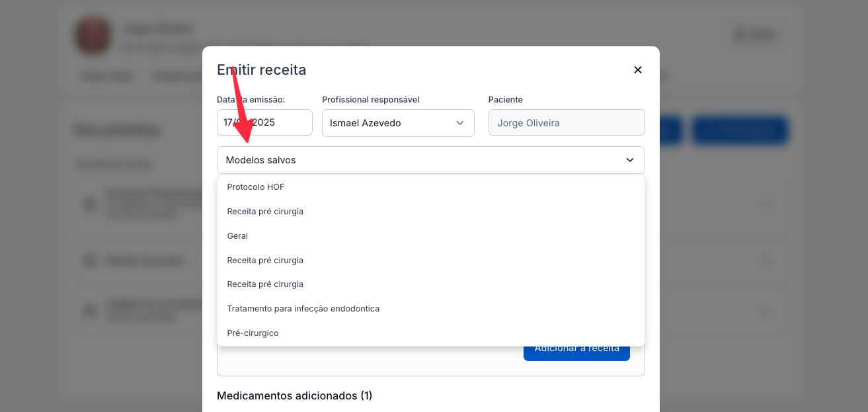Viewport: 868px width, 412px height.
Task: Select the Protocolo HOF saved model
Action: pos(256,187)
